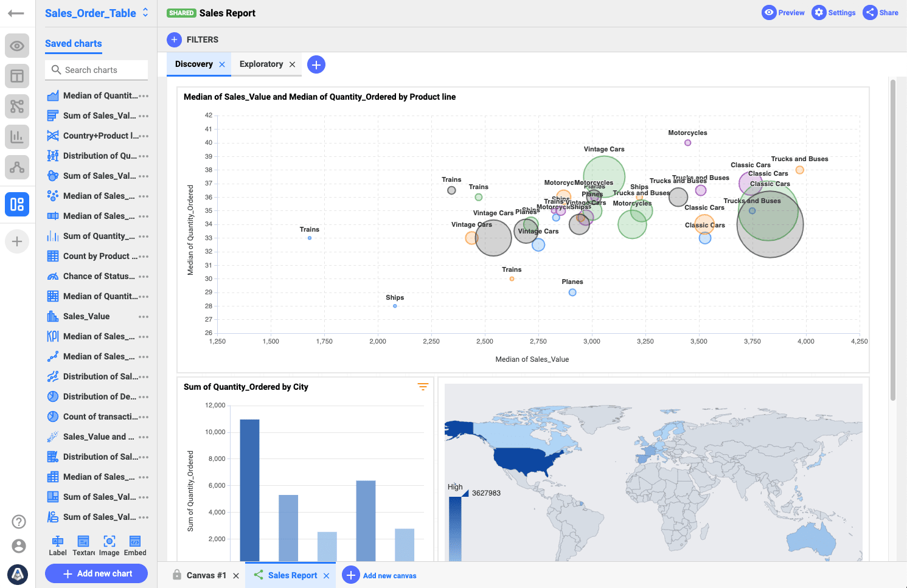Click Add new chart button
Screen dimensions: 907x588
pyautogui.click(x=96, y=573)
